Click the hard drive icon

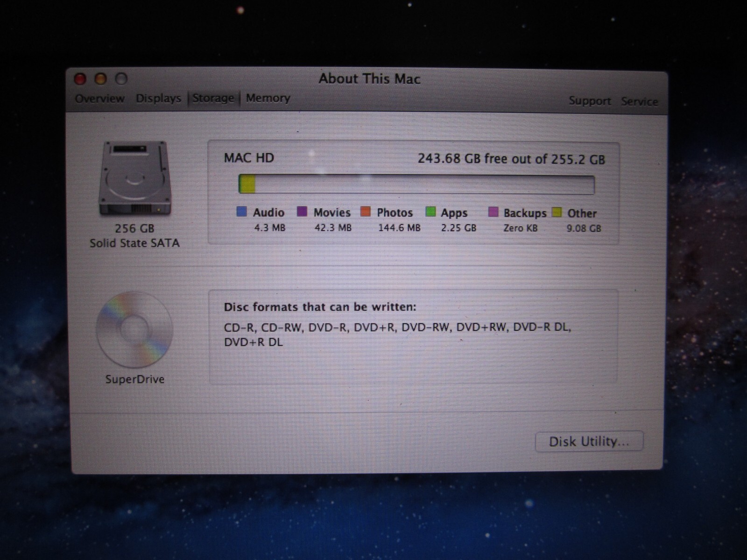point(134,179)
